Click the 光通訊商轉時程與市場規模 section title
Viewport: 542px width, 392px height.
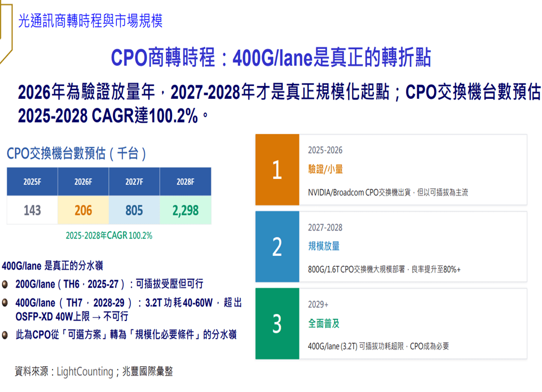90,21
